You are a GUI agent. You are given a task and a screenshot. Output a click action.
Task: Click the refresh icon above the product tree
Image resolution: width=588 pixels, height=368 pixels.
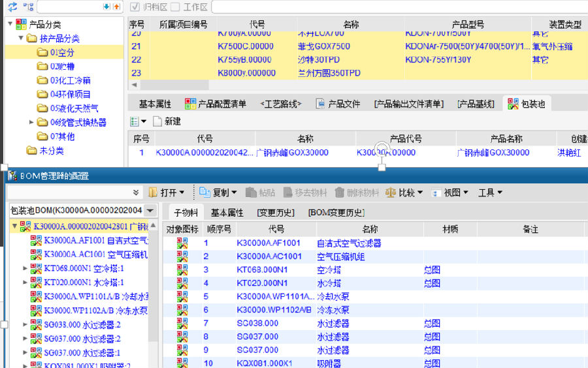coord(12,7)
